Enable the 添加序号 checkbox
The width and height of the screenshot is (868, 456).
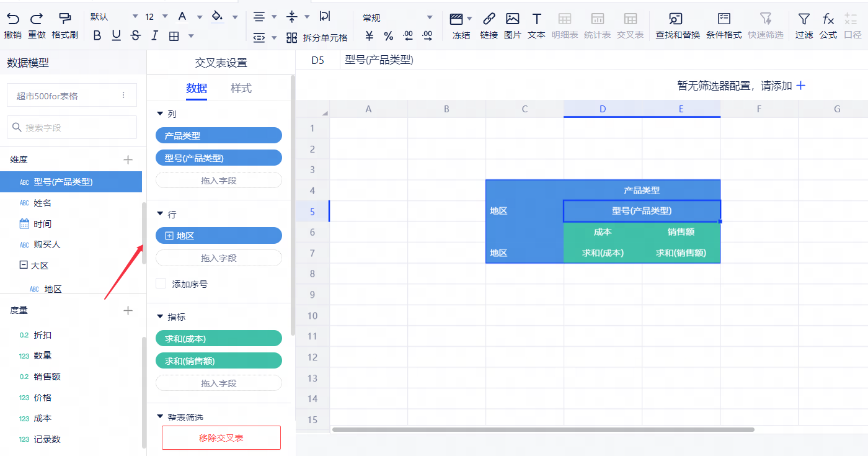tap(161, 284)
